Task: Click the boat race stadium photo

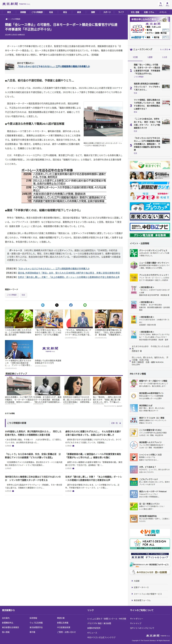Action: click(103, 121)
